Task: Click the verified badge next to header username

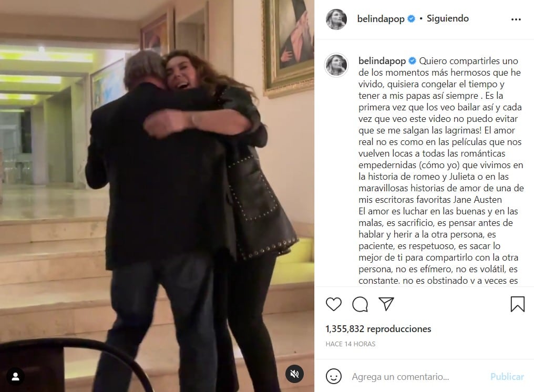Action: [411, 19]
